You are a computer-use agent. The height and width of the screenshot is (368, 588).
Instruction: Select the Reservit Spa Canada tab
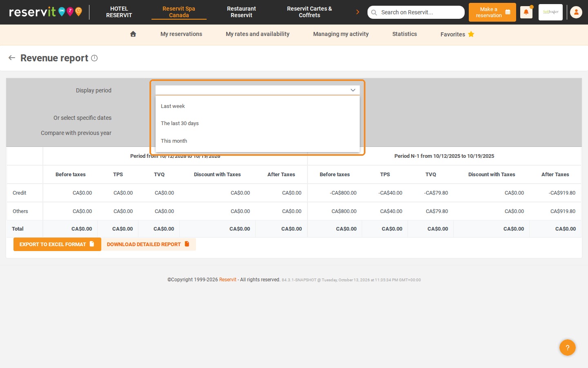pos(179,12)
